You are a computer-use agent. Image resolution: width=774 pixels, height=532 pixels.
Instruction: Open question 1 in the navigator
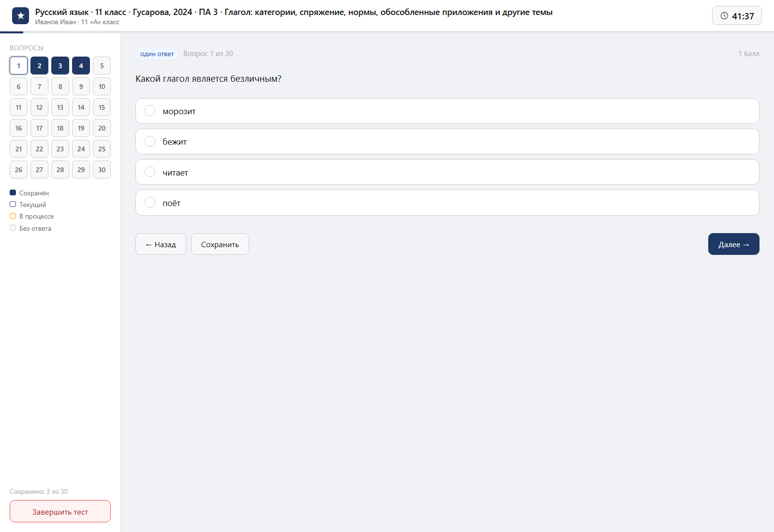pyautogui.click(x=18, y=66)
